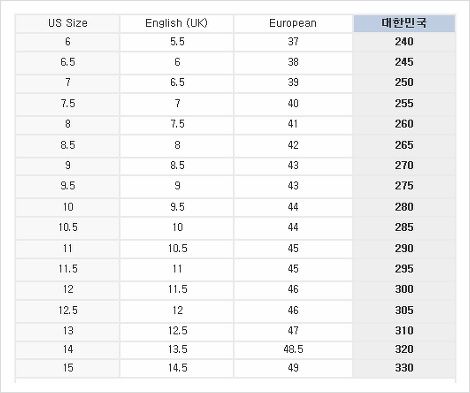This screenshot has height=393, width=470.
Task: Select European size 42 cell
Action: click(x=293, y=146)
